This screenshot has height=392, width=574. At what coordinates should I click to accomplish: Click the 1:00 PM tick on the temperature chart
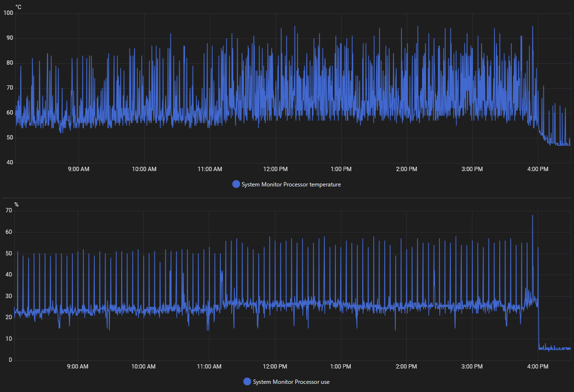(x=341, y=169)
